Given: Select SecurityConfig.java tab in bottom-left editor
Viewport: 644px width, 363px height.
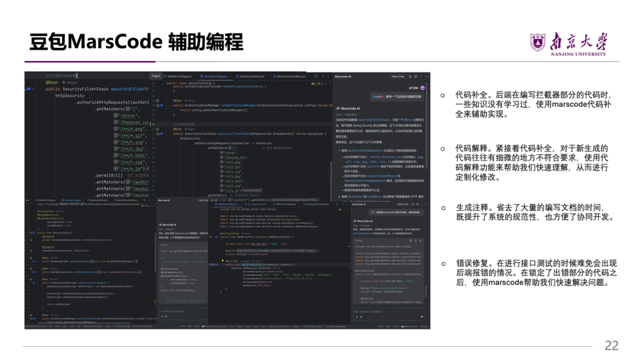Looking at the screenshot, I should pos(72,200).
